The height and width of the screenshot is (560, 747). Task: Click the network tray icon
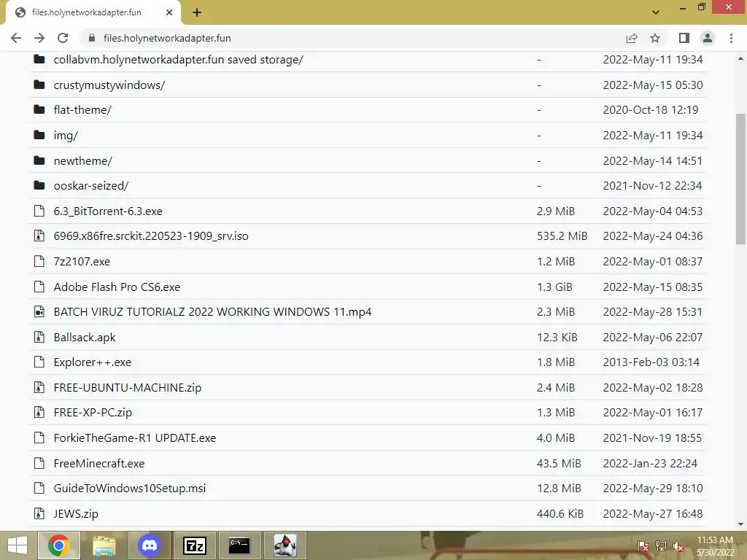[661, 546]
